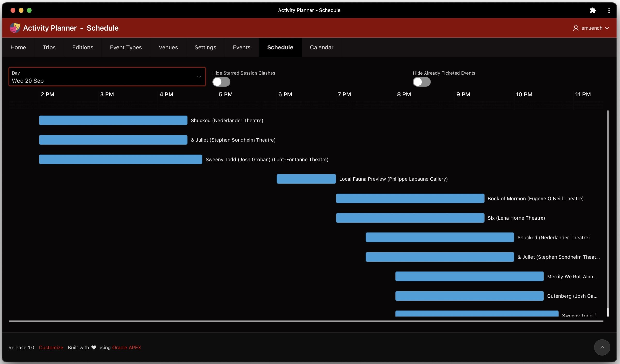
Task: Click the Activity Planner theater masks logo
Action: coord(15,28)
